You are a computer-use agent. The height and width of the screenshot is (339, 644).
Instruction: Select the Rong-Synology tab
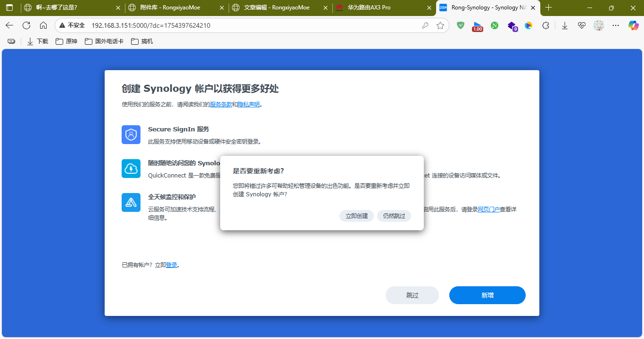(x=488, y=8)
